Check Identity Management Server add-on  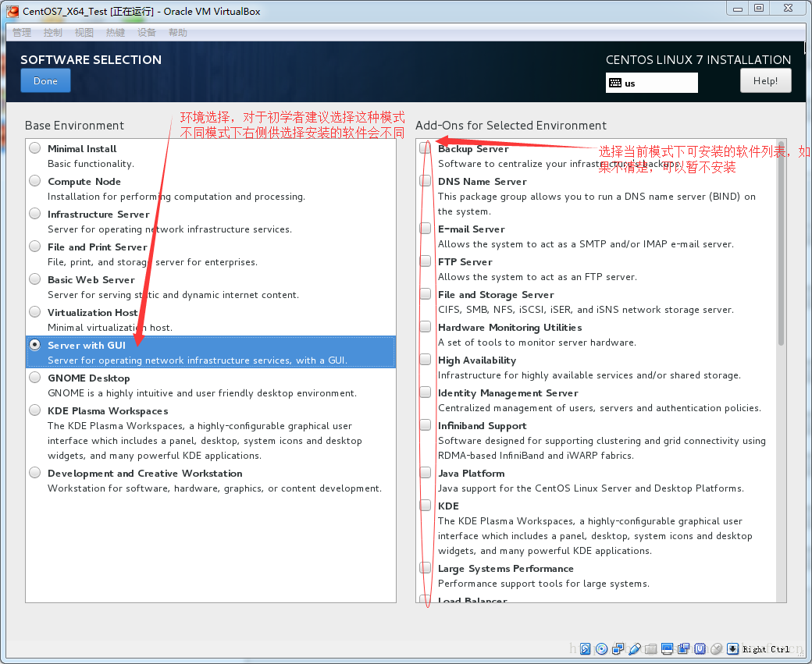tap(426, 392)
